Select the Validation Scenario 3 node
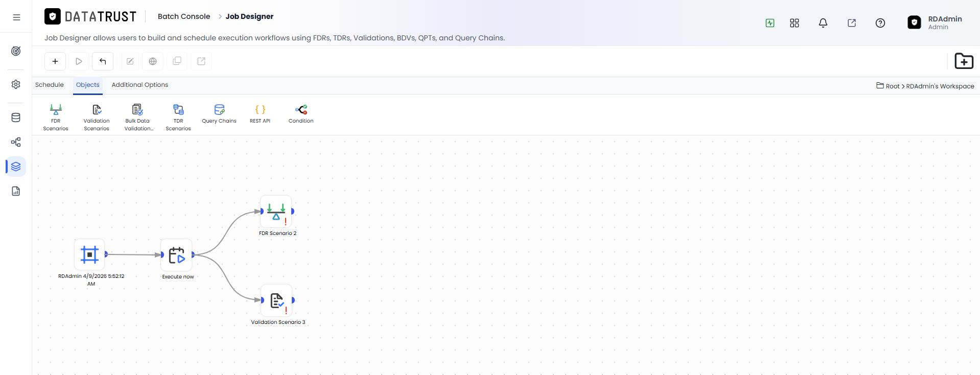The height and width of the screenshot is (375, 980). (x=277, y=300)
